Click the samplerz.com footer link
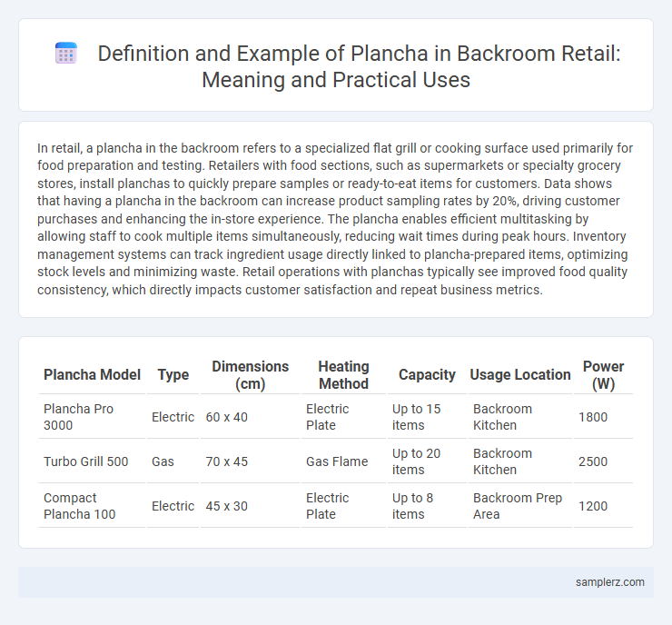Screen dimensions: 672x625 pos(610,581)
